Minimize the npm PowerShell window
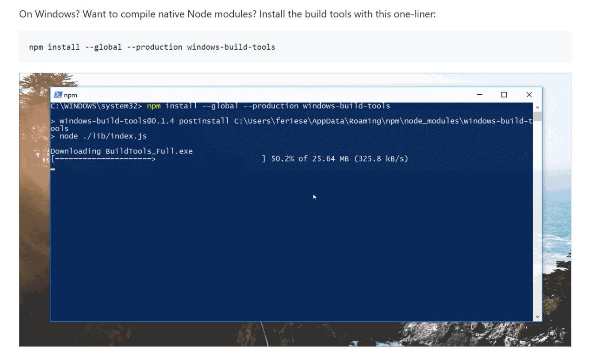Viewport: 595px width, 364px height. click(x=480, y=95)
